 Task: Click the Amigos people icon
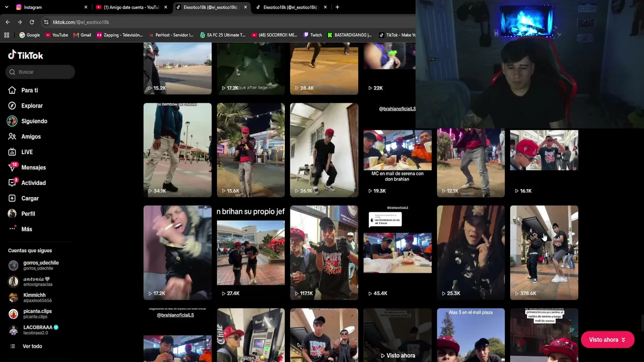point(12,137)
